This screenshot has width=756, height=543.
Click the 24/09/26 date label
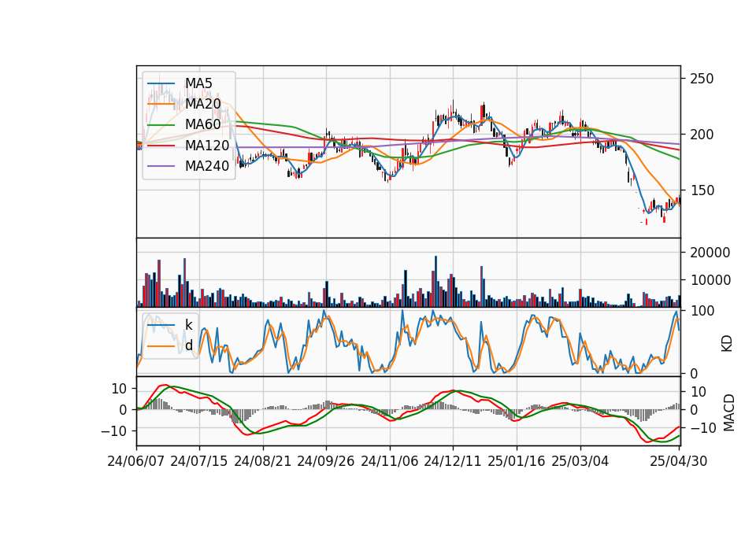[x=326, y=461]
